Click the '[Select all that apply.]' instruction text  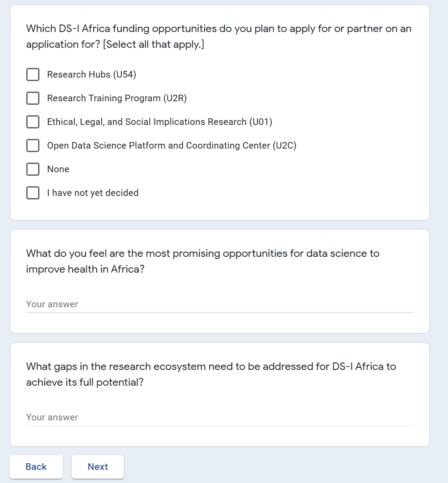tap(153, 45)
